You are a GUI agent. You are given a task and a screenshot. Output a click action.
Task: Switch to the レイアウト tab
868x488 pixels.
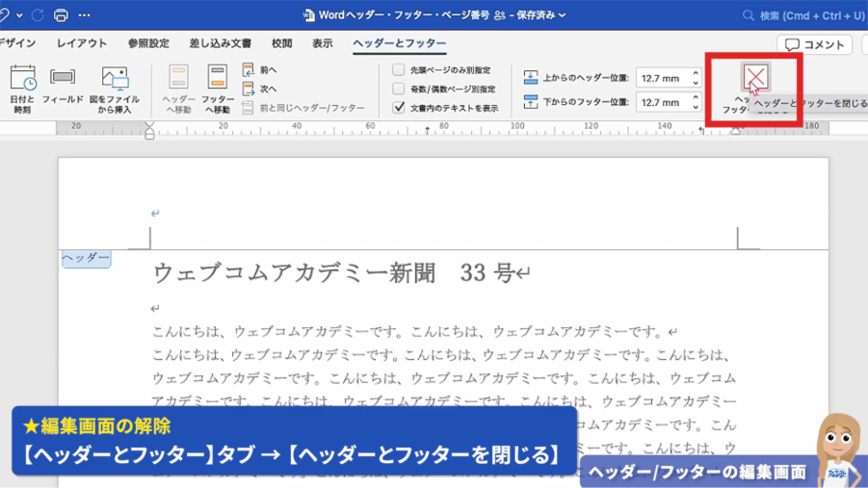[x=82, y=43]
